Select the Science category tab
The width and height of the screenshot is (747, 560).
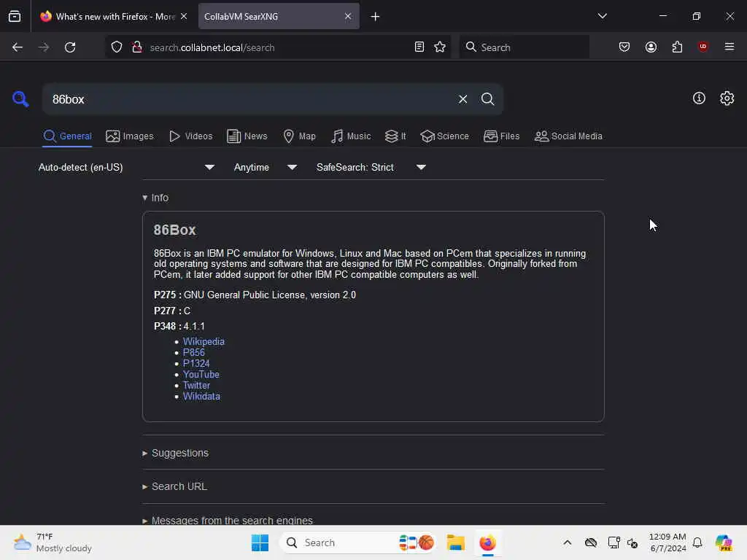pyautogui.click(x=444, y=136)
